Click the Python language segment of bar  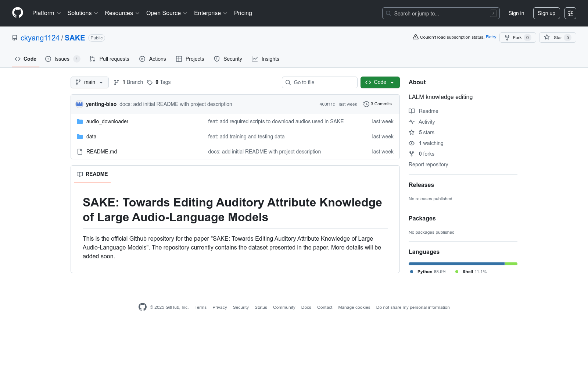point(457,264)
